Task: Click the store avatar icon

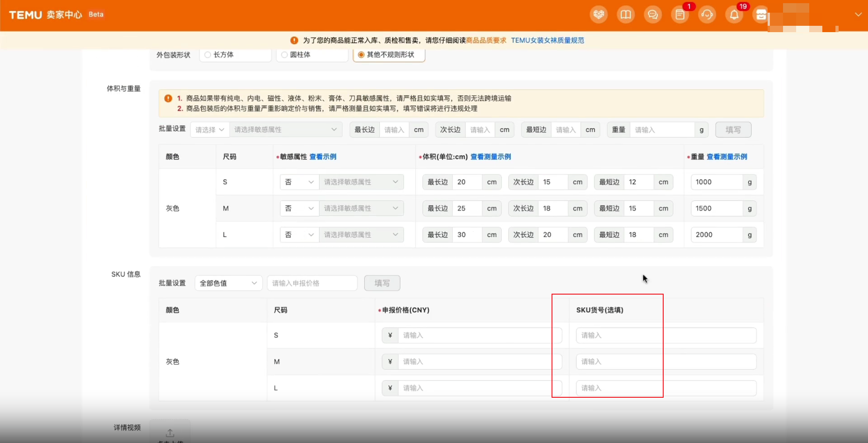Action: 761,14
